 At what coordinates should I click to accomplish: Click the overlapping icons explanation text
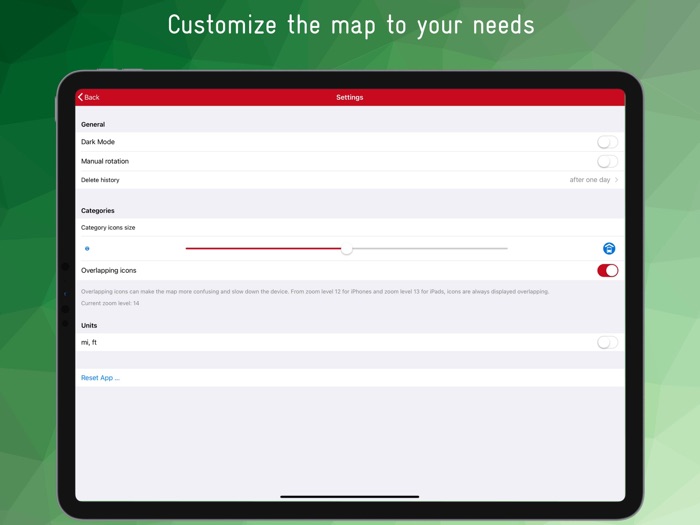coord(315,292)
